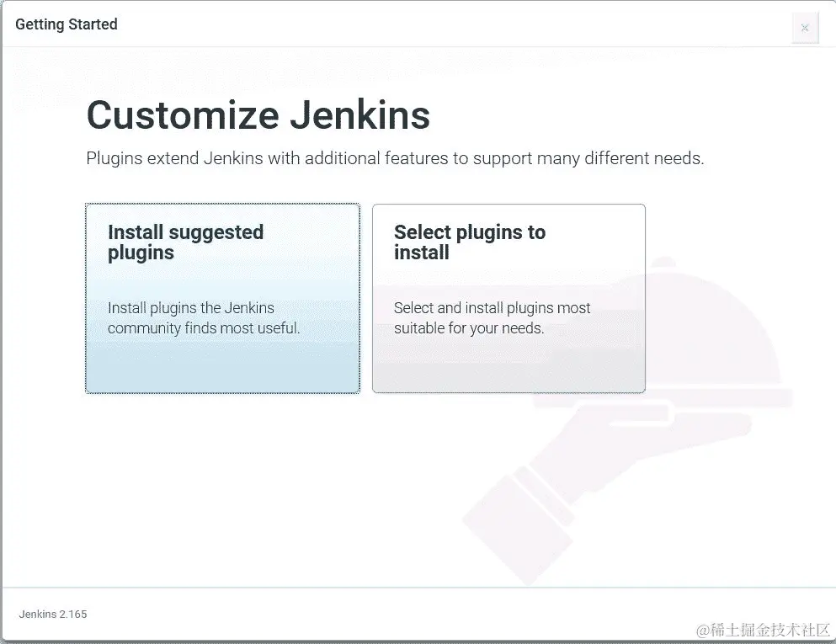836x644 pixels.
Task: Click the Getting Started title text
Action: pos(67,24)
